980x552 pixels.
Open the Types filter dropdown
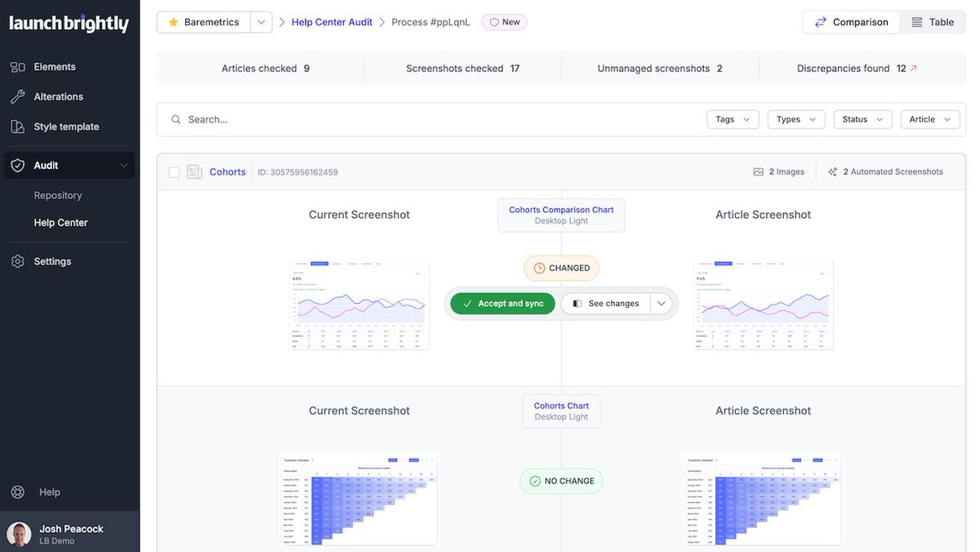tap(796, 119)
